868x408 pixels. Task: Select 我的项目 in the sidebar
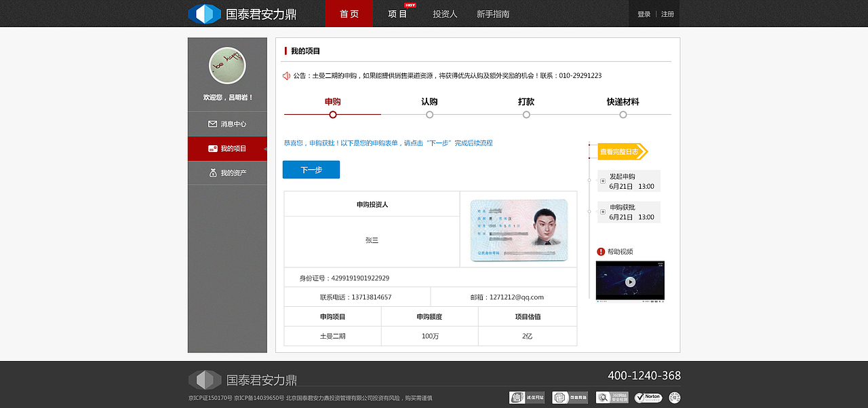(x=227, y=149)
